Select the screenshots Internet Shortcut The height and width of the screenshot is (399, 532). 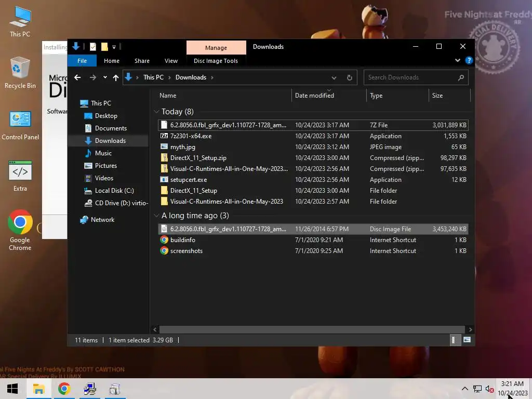click(313, 251)
